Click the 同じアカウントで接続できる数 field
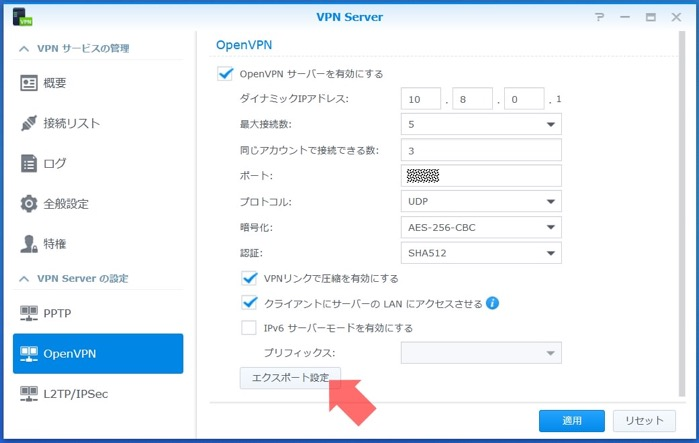 481,150
